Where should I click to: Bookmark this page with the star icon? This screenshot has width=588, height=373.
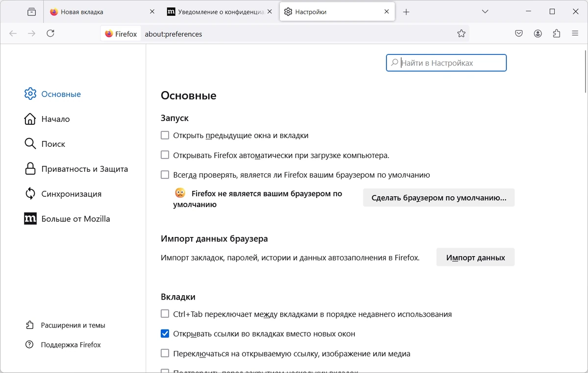pyautogui.click(x=461, y=34)
